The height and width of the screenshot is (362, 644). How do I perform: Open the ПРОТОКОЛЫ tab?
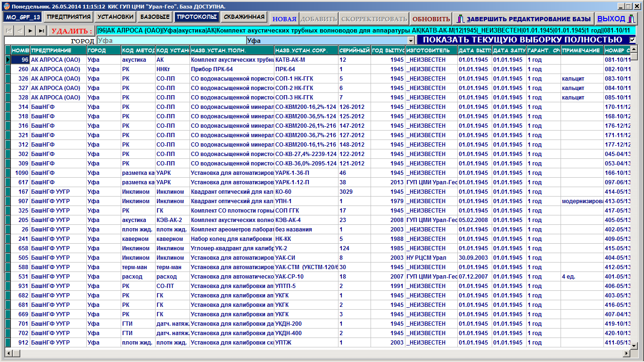197,17
